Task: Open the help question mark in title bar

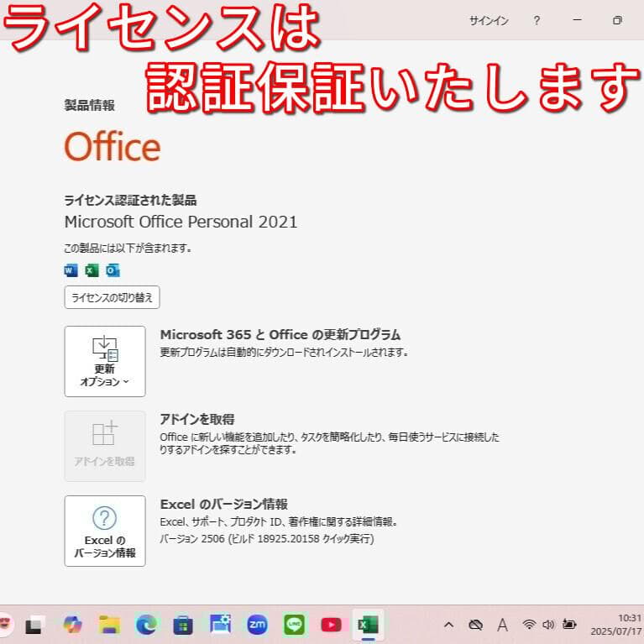Action: click(537, 20)
